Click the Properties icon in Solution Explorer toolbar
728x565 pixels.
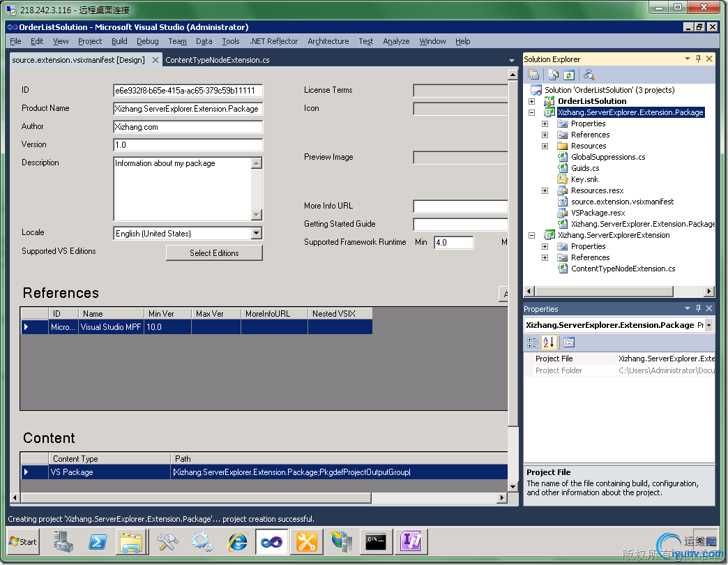click(x=533, y=75)
